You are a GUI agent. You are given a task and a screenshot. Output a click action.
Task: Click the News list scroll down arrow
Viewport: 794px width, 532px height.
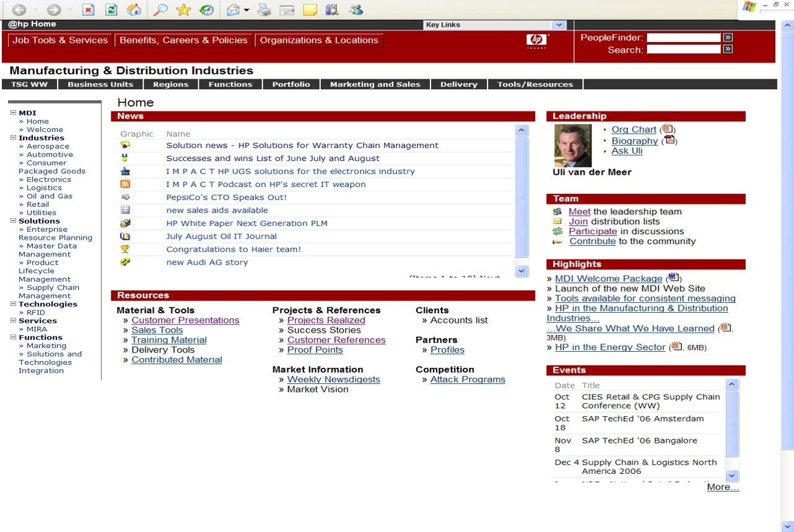click(x=521, y=271)
